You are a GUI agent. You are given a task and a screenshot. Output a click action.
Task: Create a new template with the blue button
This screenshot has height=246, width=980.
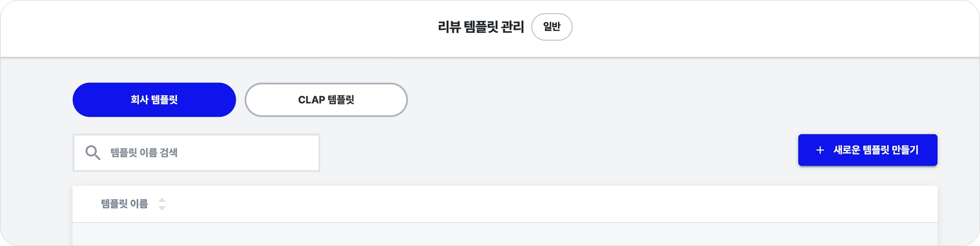867,150
